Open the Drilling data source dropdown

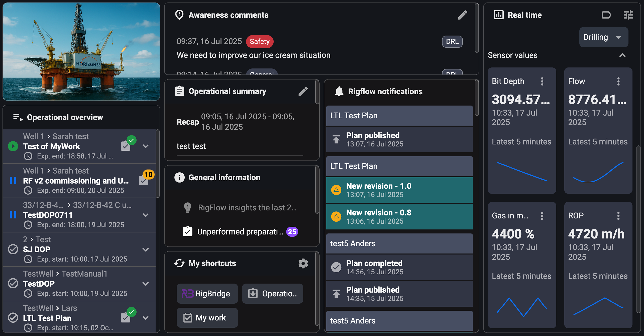[604, 37]
